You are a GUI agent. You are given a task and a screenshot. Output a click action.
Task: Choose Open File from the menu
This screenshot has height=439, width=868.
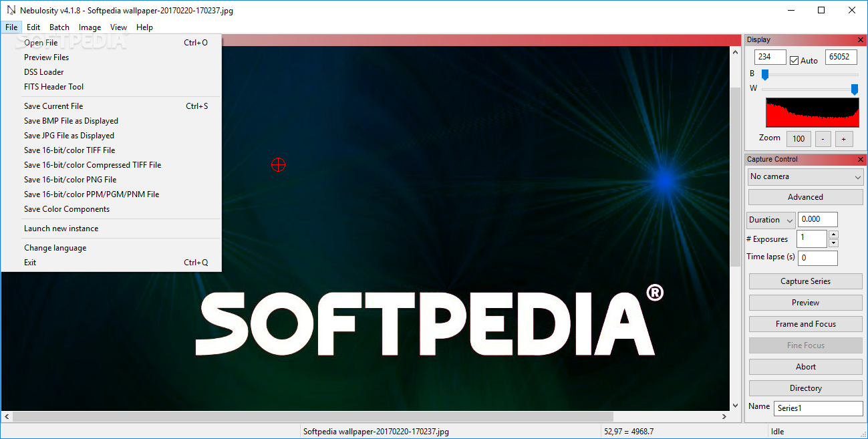[112, 43]
